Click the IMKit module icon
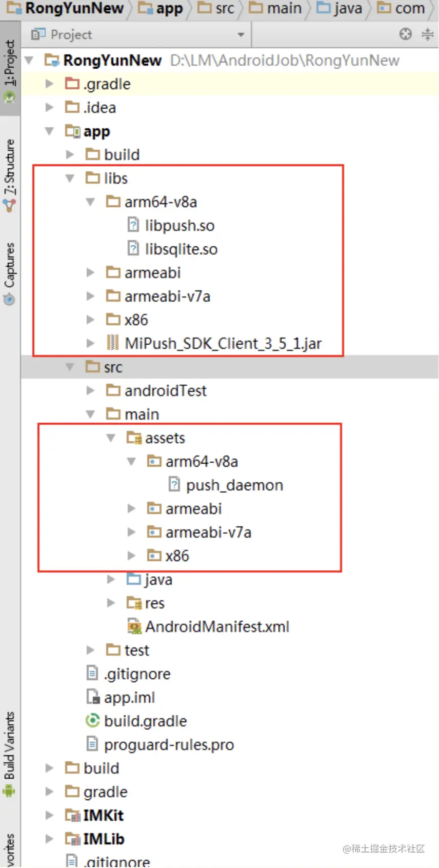Viewport: 439px width, 868px height. point(72,815)
